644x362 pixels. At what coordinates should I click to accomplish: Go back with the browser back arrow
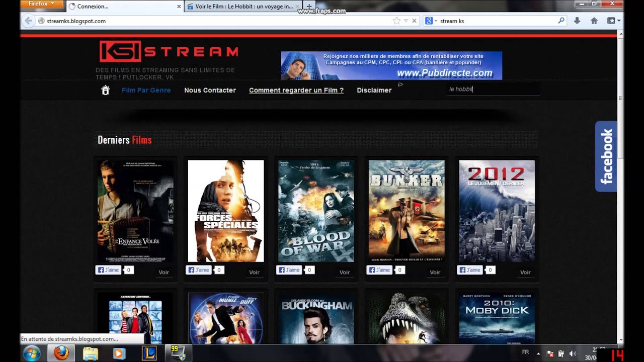[28, 21]
